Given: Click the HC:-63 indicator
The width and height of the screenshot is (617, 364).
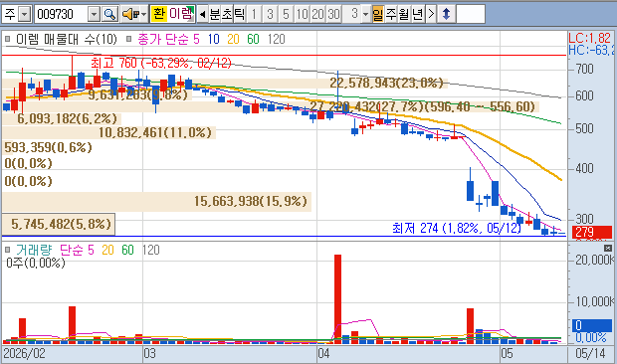Looking at the screenshot, I should pyautogui.click(x=591, y=51).
